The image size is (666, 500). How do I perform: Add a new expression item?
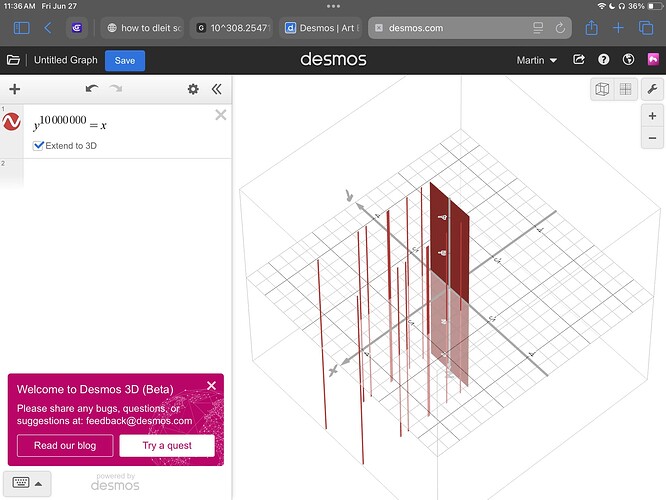(15, 89)
